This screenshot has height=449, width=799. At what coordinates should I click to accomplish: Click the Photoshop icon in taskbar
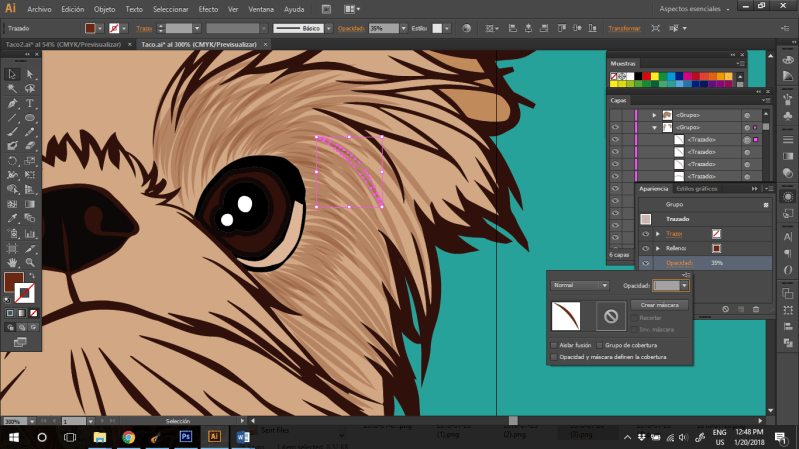[x=185, y=437]
